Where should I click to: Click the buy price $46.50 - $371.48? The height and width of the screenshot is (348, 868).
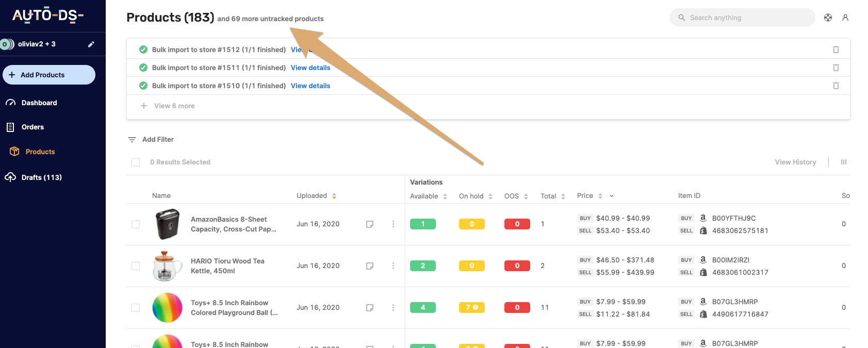click(625, 260)
